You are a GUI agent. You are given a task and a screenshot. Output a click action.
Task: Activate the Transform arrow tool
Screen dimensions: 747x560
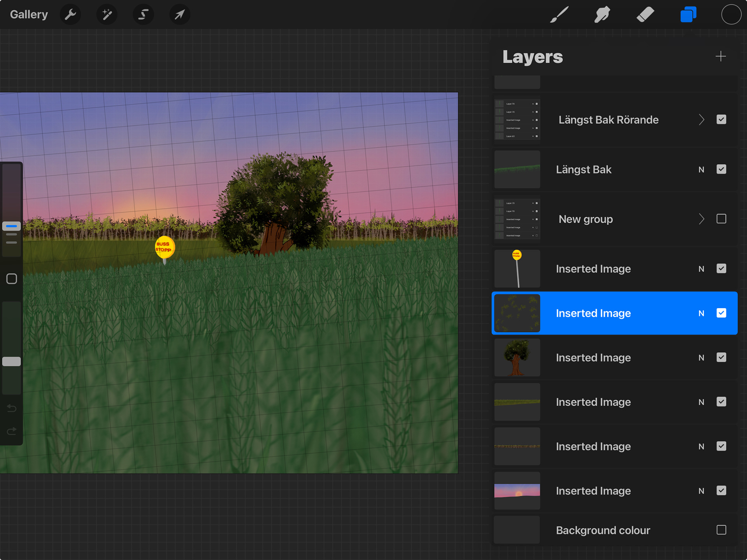click(x=180, y=15)
